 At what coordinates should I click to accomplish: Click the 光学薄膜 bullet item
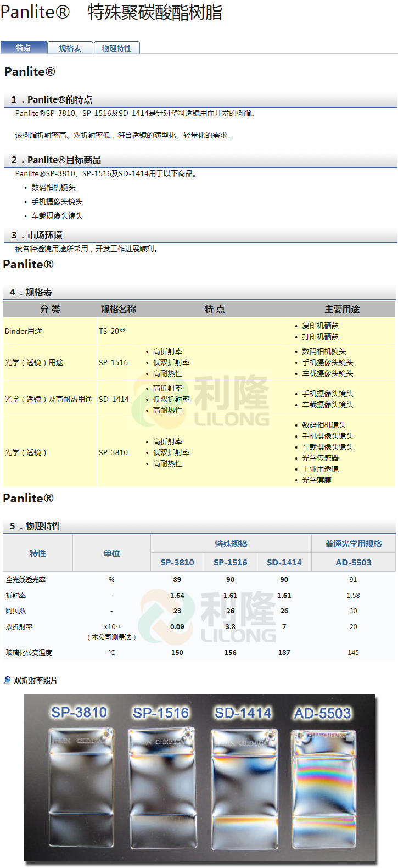317,480
